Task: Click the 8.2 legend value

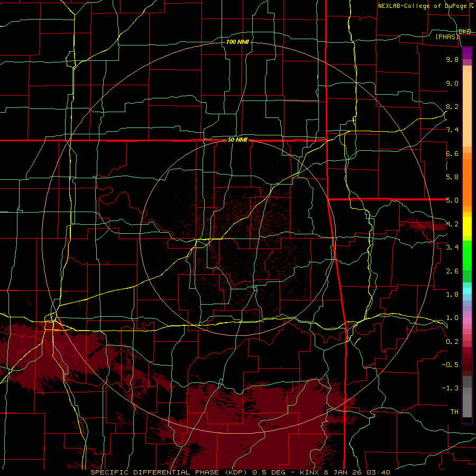Action: (x=452, y=106)
